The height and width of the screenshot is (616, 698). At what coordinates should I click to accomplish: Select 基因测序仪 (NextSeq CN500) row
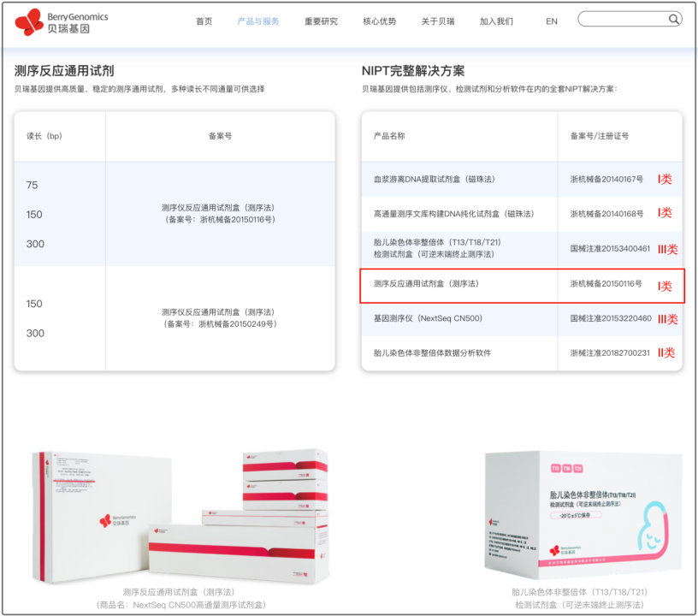click(429, 318)
